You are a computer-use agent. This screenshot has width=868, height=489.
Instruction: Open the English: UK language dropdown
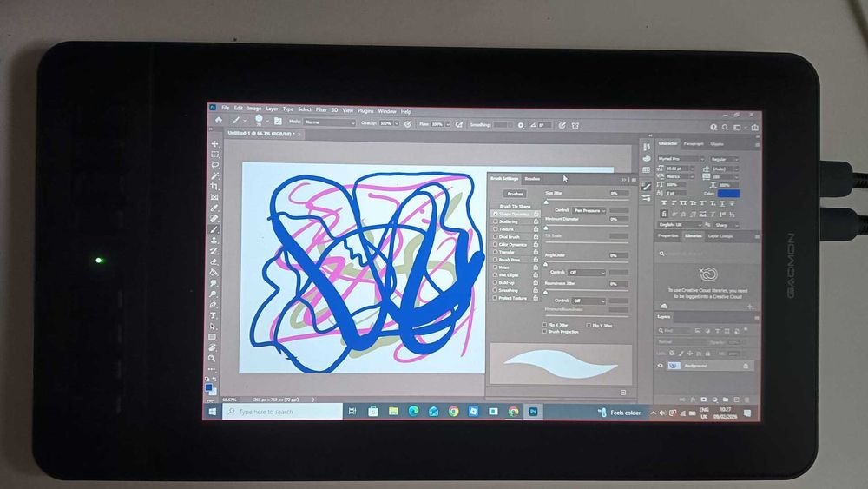point(680,225)
